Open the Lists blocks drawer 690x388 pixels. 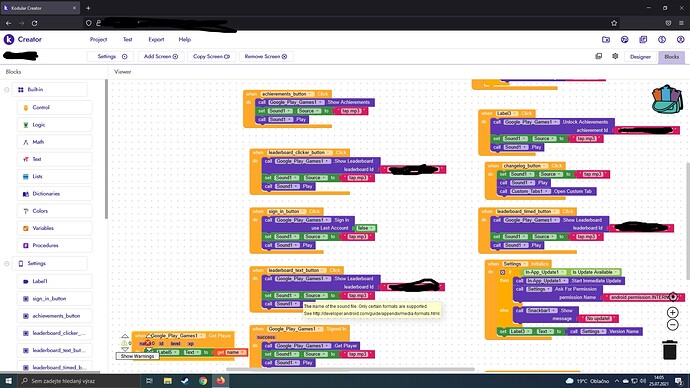[x=55, y=176]
